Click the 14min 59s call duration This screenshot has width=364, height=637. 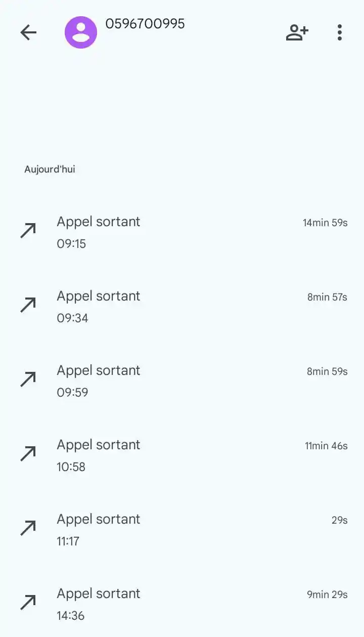(325, 223)
